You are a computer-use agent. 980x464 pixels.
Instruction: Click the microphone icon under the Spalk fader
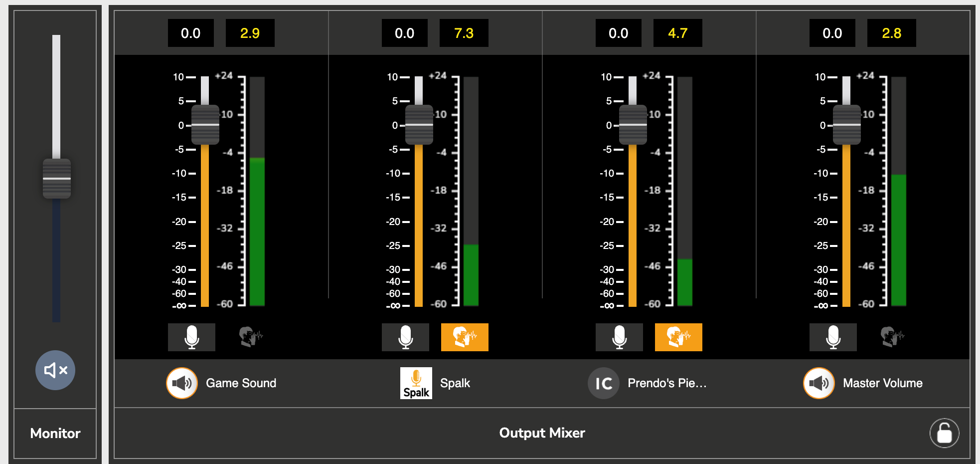[405, 337]
